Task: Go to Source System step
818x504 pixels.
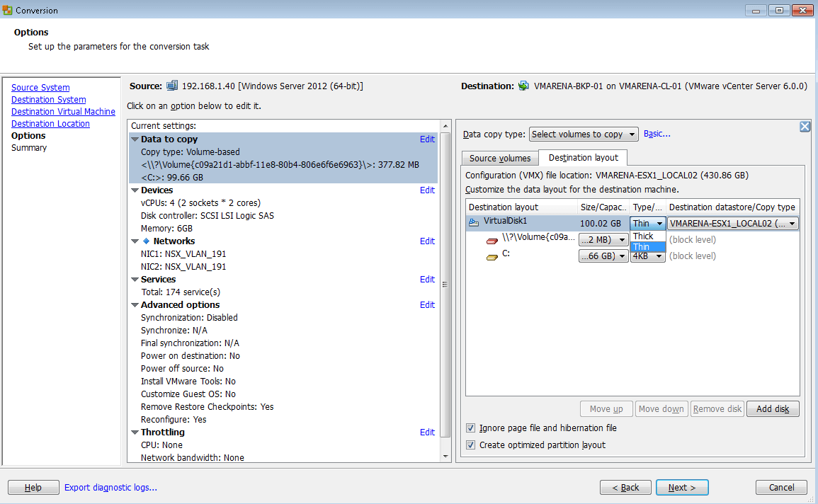Action: (x=40, y=88)
